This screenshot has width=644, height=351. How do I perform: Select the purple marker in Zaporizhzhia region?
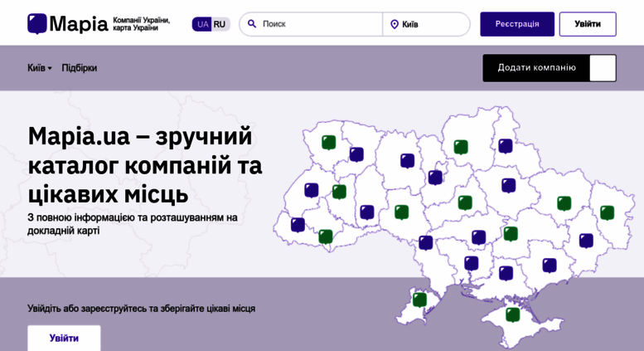click(550, 266)
